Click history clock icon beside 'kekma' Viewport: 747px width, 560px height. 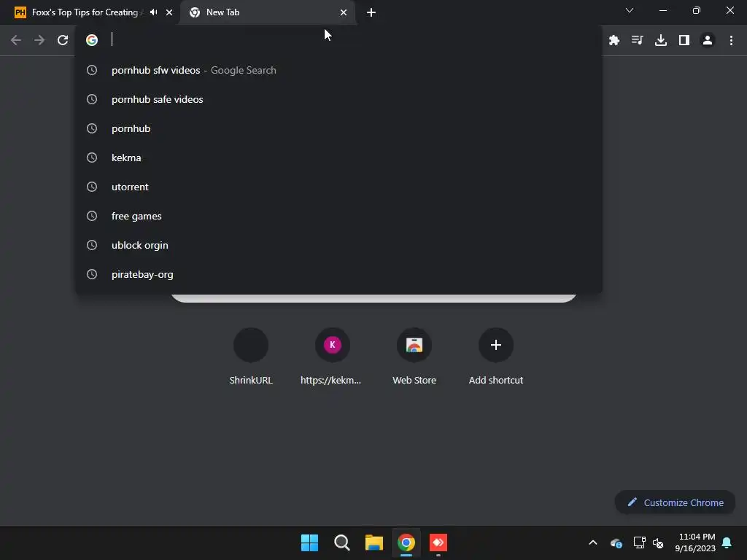92,157
